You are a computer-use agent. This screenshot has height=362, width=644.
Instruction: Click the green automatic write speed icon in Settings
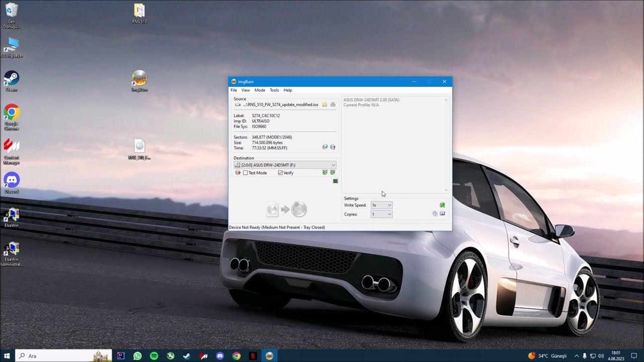(x=442, y=205)
